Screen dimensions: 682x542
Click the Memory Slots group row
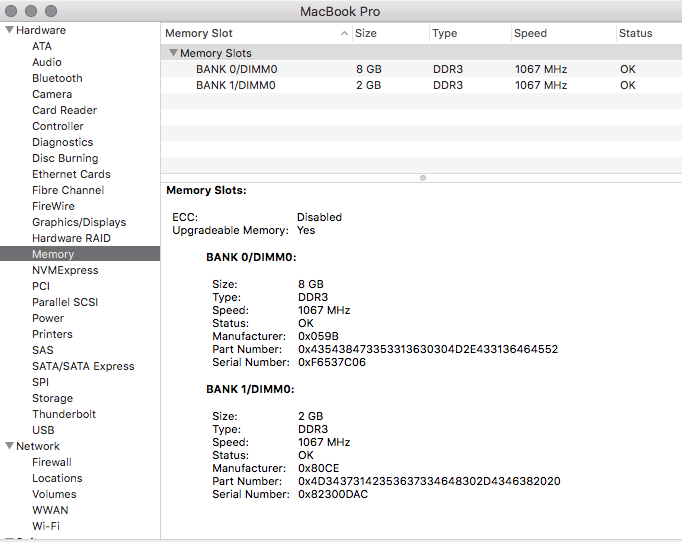click(x=421, y=53)
